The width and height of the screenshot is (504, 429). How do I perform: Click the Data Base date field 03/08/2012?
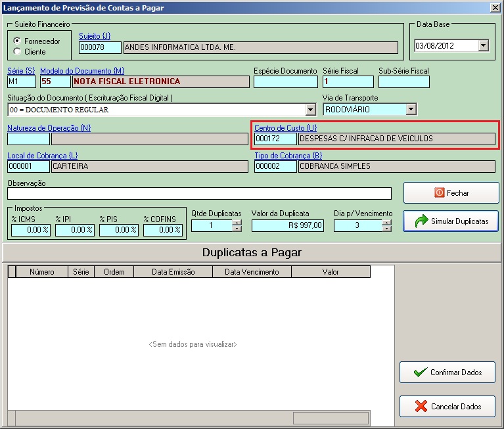click(x=446, y=45)
